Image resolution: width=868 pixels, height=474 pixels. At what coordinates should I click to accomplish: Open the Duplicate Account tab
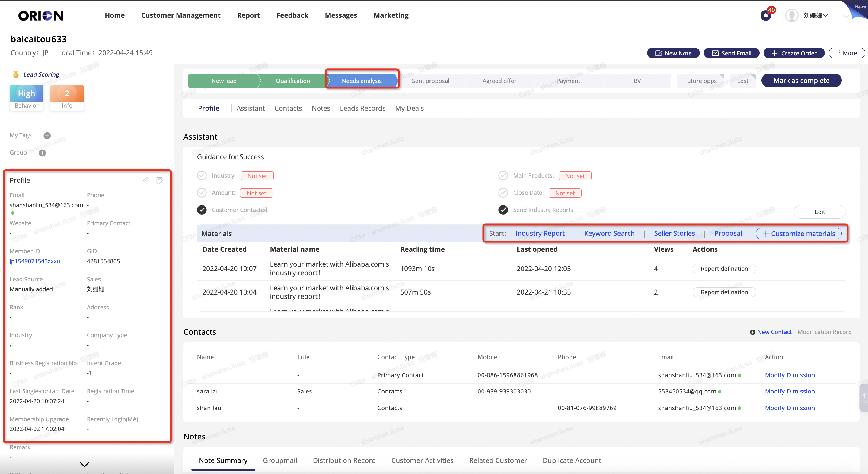(x=572, y=460)
